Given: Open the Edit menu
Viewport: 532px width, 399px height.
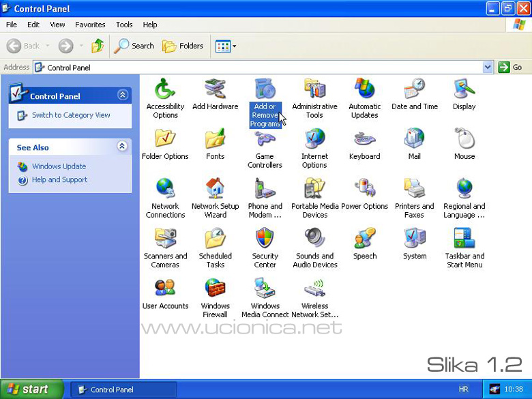Looking at the screenshot, I should click(33, 25).
